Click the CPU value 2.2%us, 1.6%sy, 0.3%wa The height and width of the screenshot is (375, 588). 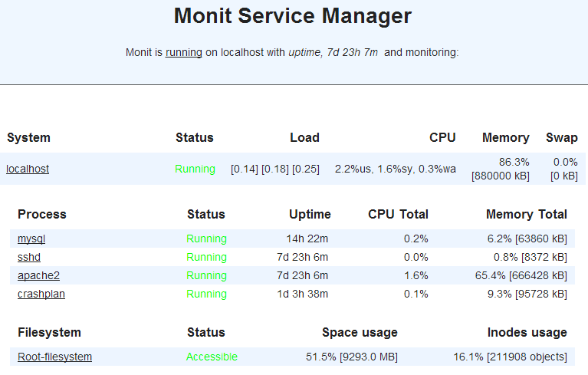[396, 169]
